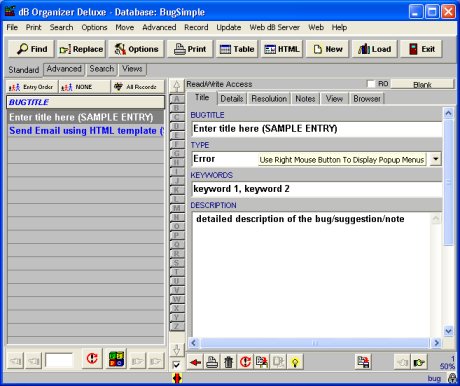Screen dimensions: 460x386
Task: Select 'Send Email using HTML template' row
Action: (x=86, y=130)
